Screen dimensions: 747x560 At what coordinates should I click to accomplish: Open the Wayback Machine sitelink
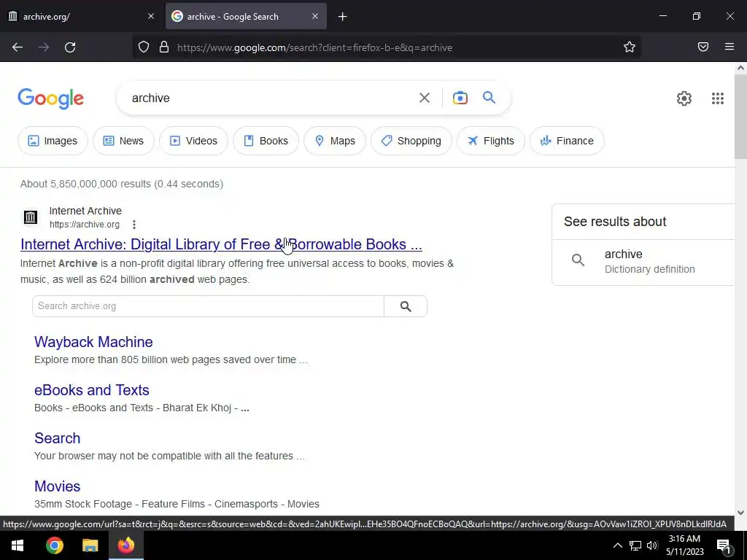click(93, 342)
